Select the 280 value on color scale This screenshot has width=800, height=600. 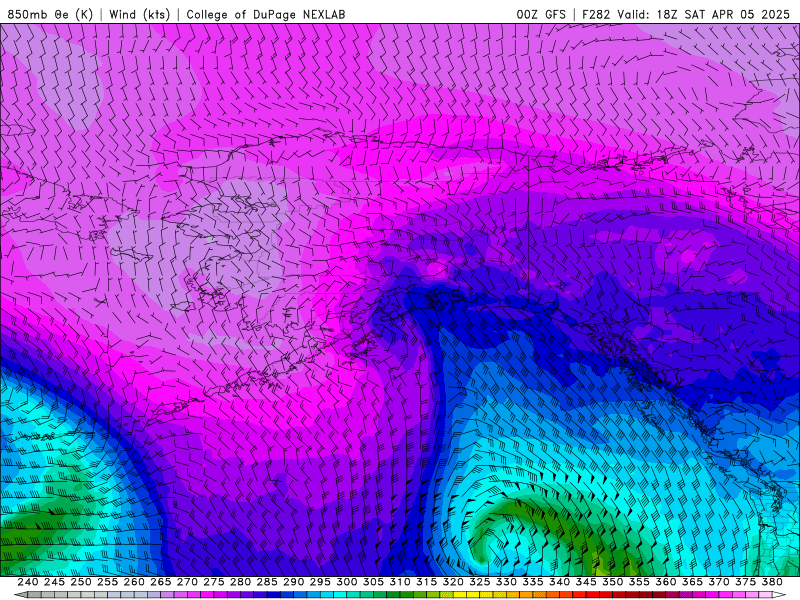[240, 582]
